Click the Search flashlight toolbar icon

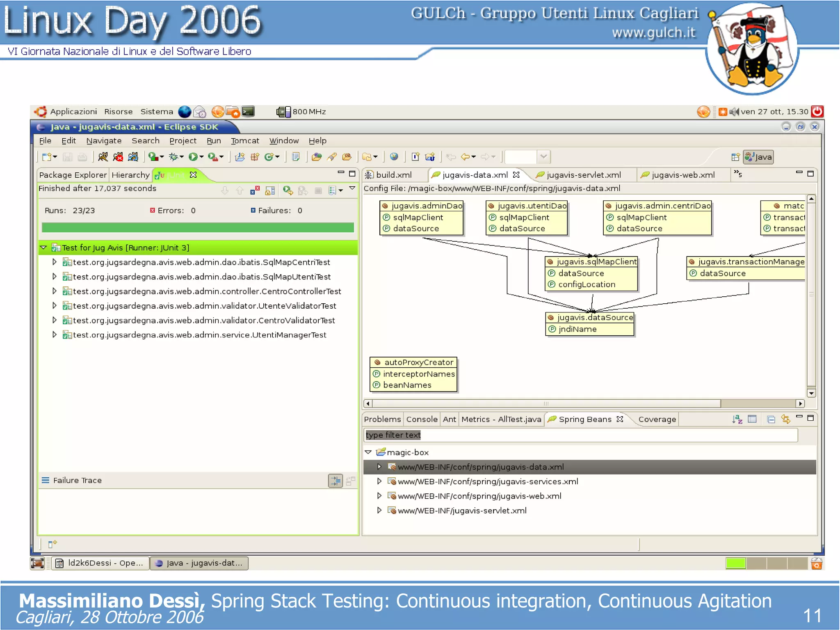[332, 157]
